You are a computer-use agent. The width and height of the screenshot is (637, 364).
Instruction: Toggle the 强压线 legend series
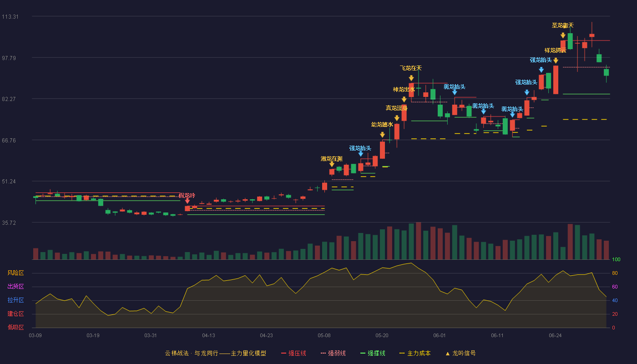pyautogui.click(x=293, y=353)
